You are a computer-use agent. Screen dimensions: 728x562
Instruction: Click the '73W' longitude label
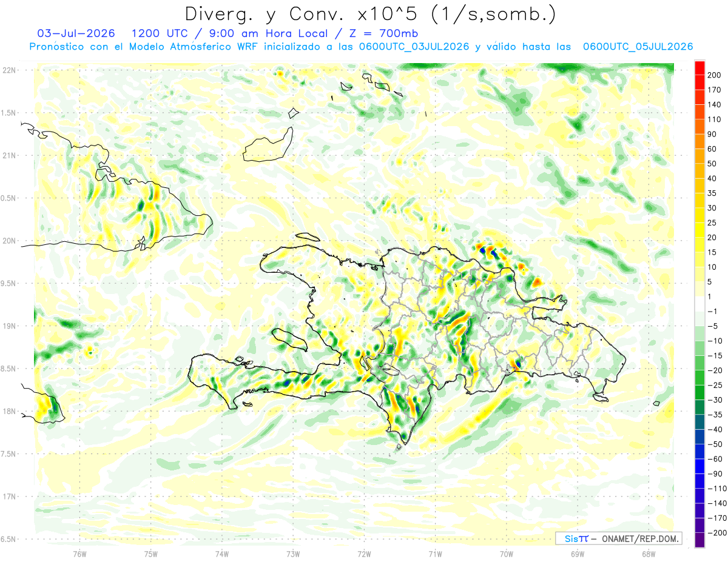293,554
